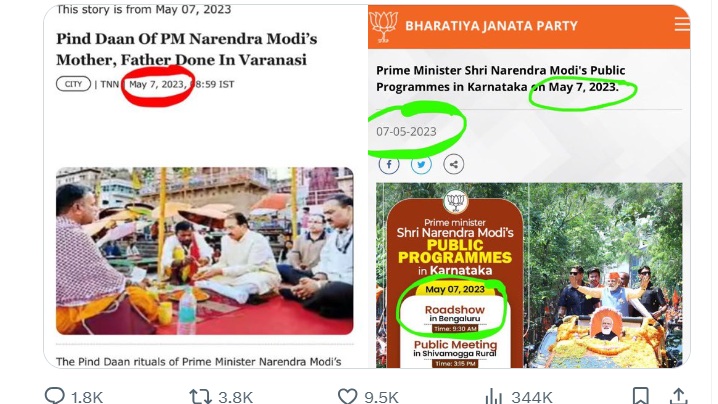Click the reply comment icon
Image resolution: width=718 pixels, height=404 pixels.
(x=54, y=395)
